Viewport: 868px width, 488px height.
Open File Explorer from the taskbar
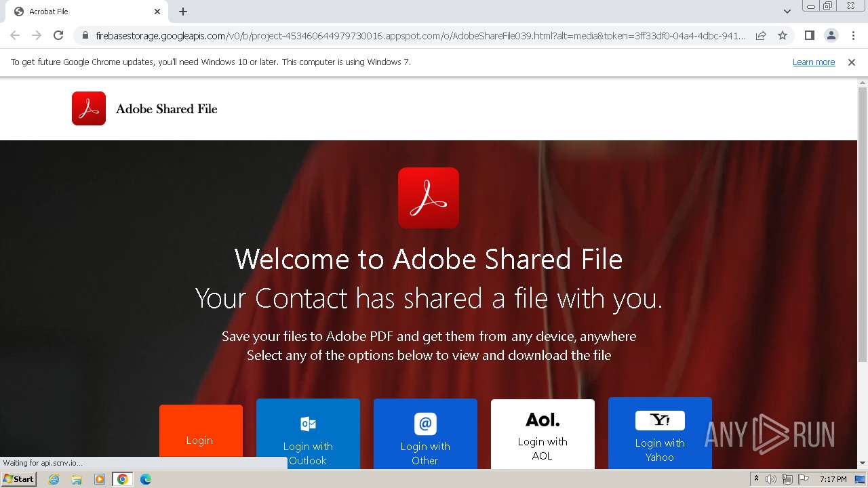click(77, 479)
